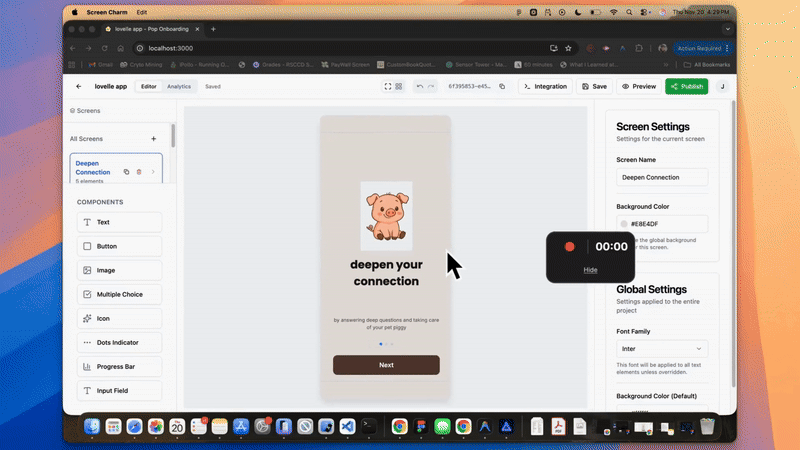Show more bookmarks with overflow chevron
Image resolution: width=800 pixels, height=450 pixels.
pos(666,65)
